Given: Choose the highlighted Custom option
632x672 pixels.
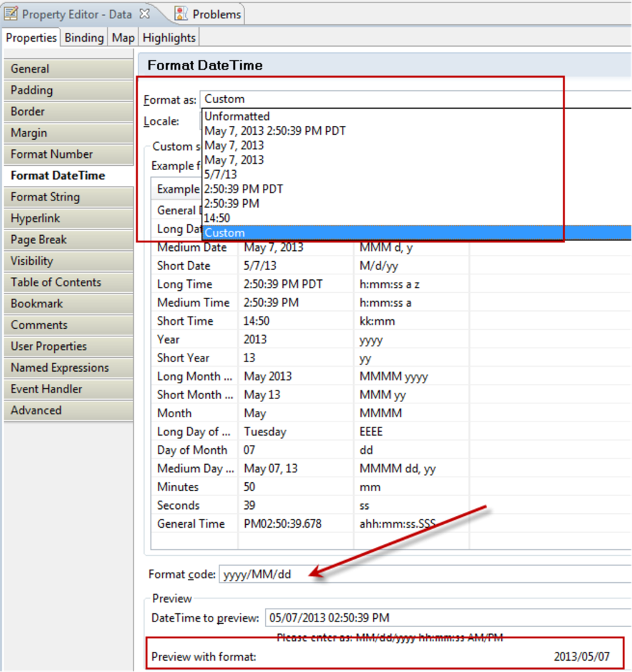Looking at the screenshot, I should pyautogui.click(x=416, y=233).
